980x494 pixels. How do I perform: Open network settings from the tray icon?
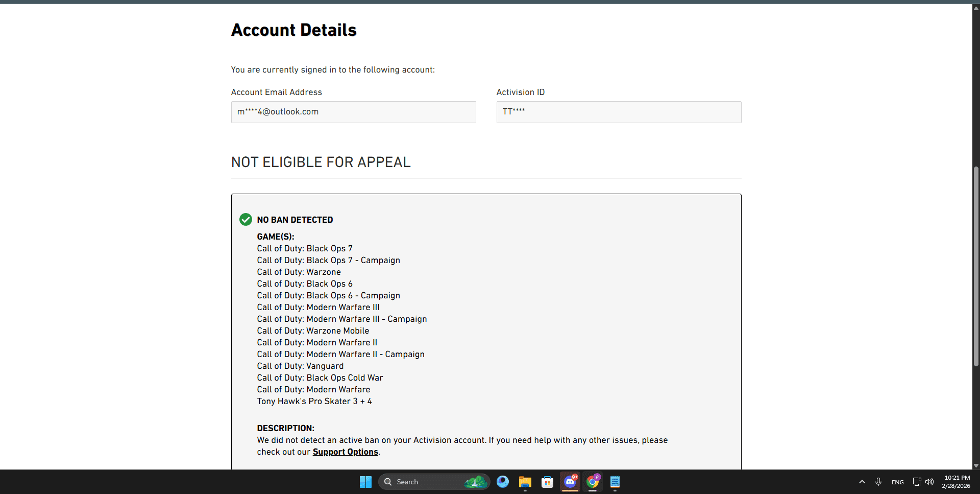917,482
